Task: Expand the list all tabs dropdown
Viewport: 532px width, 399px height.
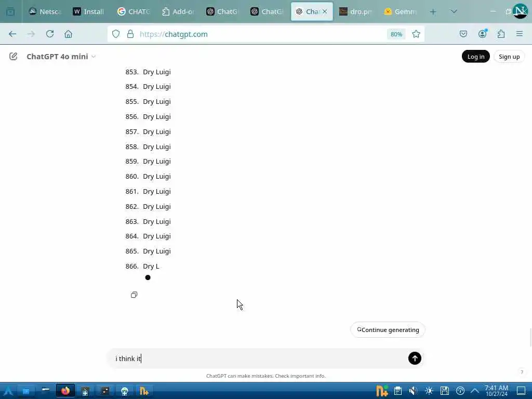Action: 454,12
